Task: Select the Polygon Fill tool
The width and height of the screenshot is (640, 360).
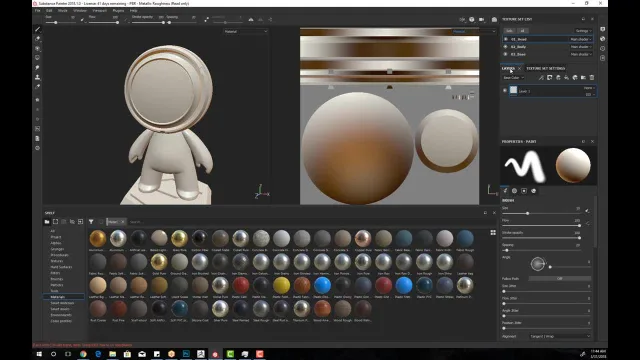Action: click(38, 58)
